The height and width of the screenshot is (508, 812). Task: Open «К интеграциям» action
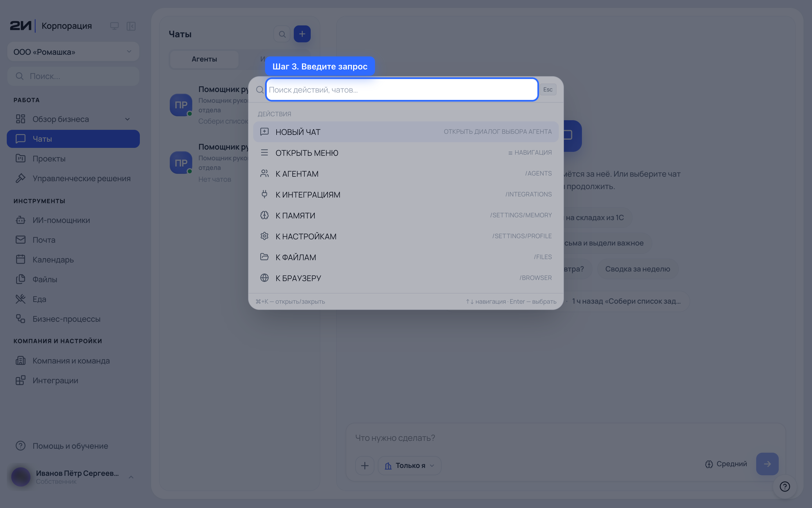[x=406, y=194]
